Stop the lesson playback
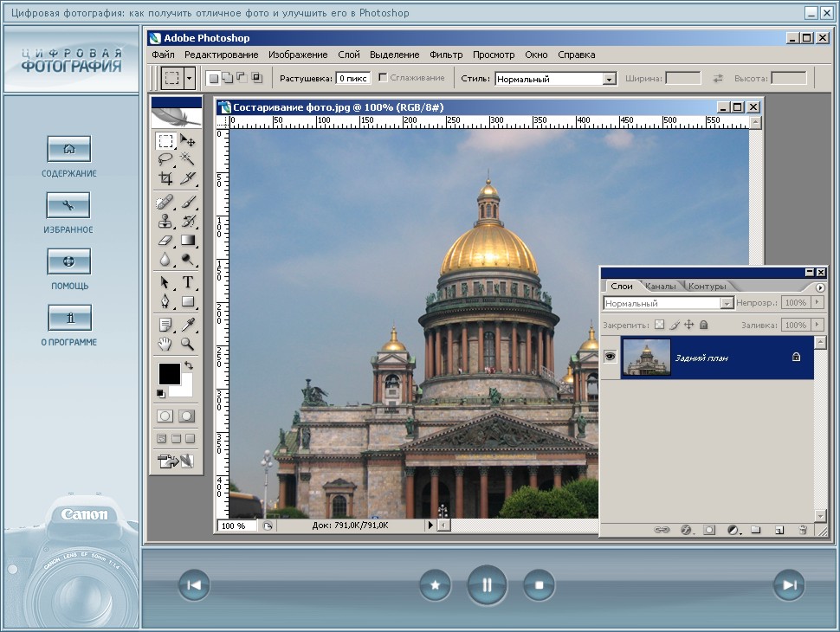Screen dimensions: 840x632 click(539, 585)
